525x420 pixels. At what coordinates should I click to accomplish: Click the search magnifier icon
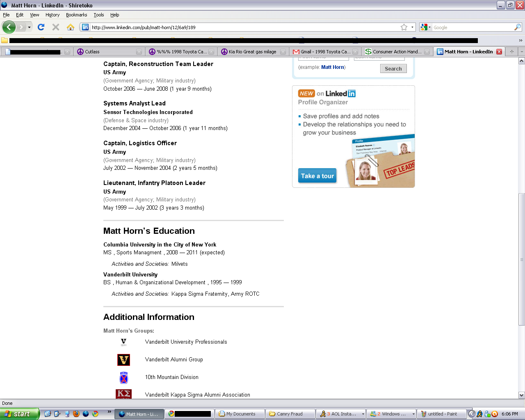pyautogui.click(x=518, y=27)
